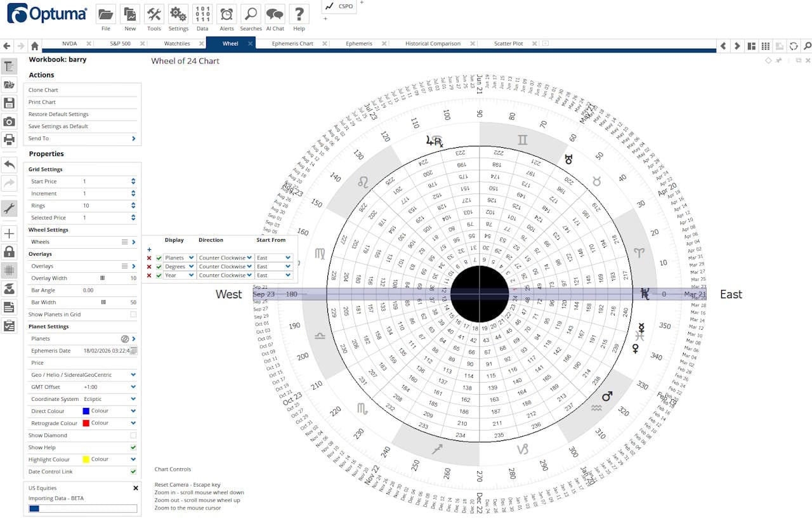812x519 pixels.
Task: Toggle Show Help checkbox
Action: tap(133, 447)
